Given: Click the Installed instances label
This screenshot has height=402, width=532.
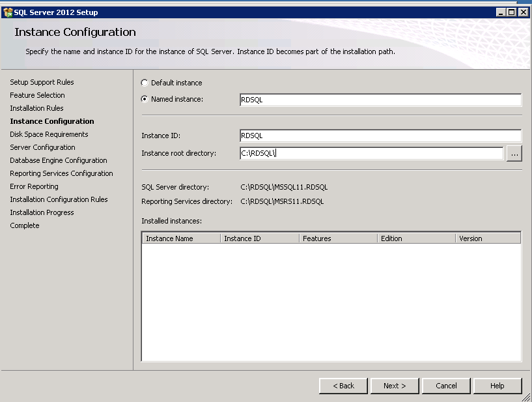Looking at the screenshot, I should tap(171, 221).
